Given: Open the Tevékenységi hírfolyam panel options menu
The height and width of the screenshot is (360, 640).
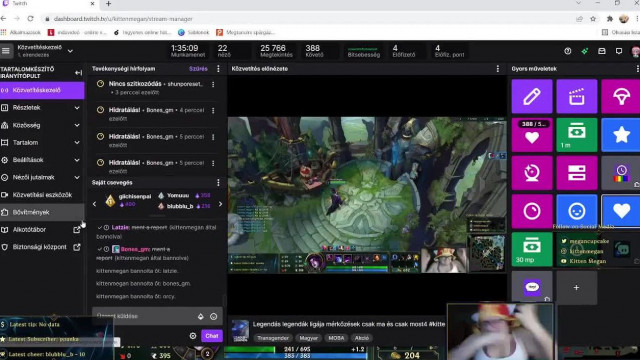Looking at the screenshot, I should [x=218, y=69].
